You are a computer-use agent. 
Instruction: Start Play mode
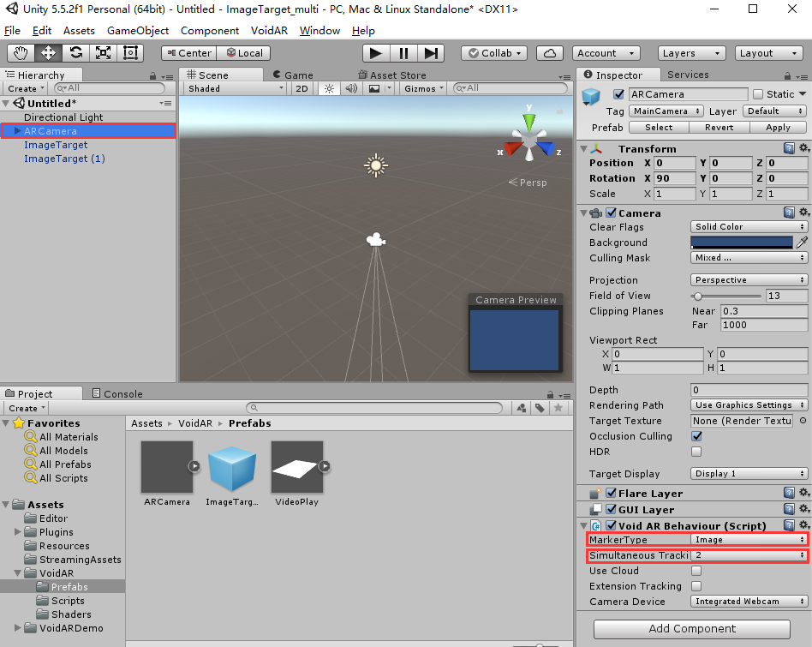(376, 53)
